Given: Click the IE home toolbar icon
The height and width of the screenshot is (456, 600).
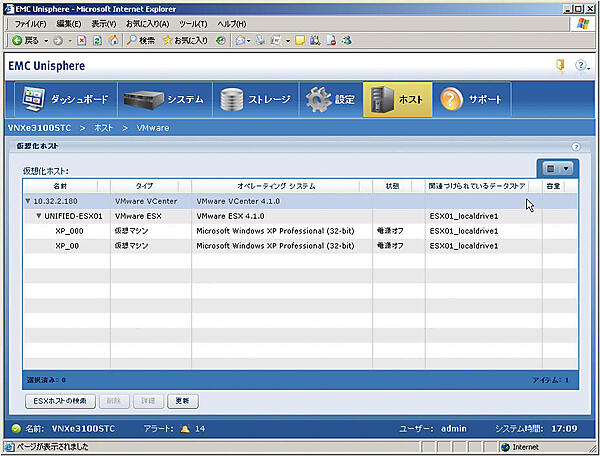Looking at the screenshot, I should (x=112, y=41).
